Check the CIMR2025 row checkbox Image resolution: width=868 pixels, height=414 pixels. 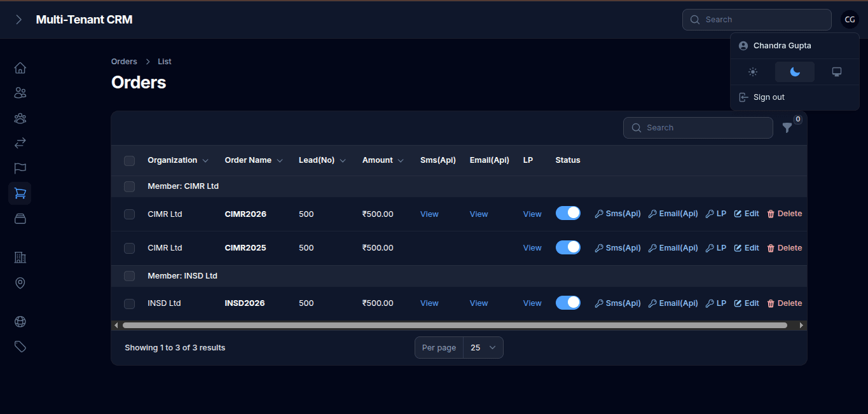[x=129, y=248]
